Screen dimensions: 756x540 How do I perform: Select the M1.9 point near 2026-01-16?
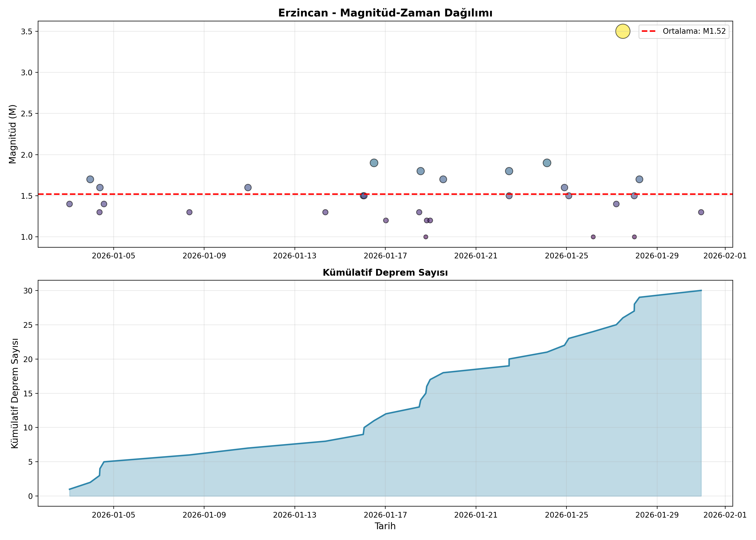coord(374,163)
